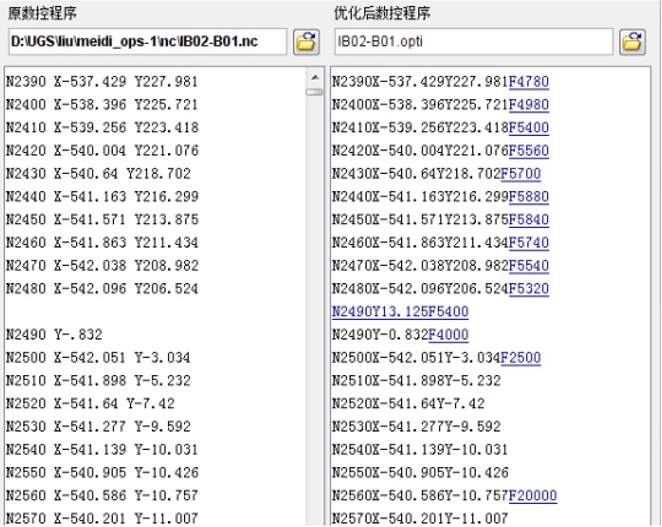
Task: Click the F5560 feed rate link
Action: 528,151
